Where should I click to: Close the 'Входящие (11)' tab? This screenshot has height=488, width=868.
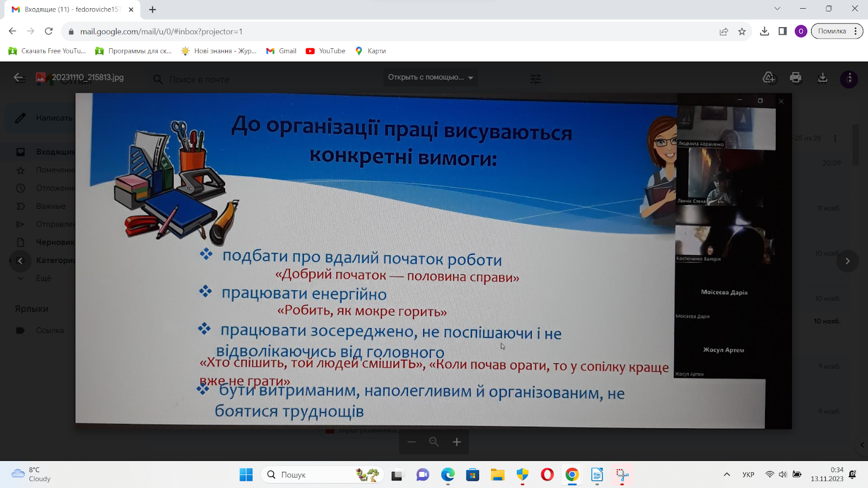click(131, 9)
